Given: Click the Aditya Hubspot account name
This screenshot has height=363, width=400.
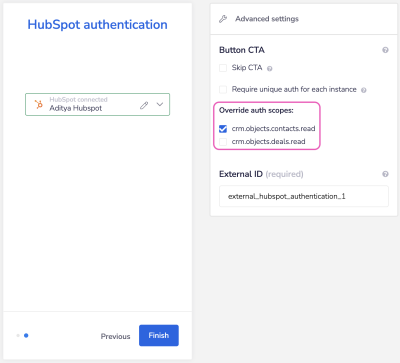Looking at the screenshot, I should [76, 108].
